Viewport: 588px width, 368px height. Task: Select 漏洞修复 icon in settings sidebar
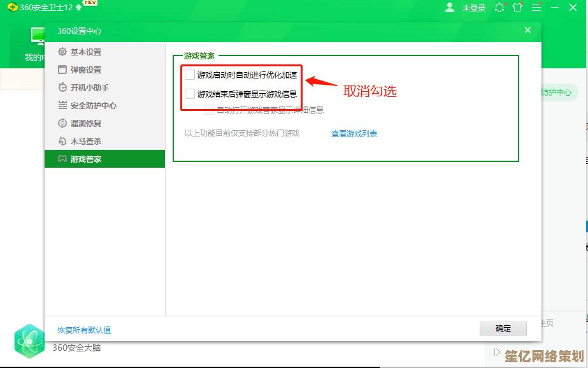click(x=62, y=123)
